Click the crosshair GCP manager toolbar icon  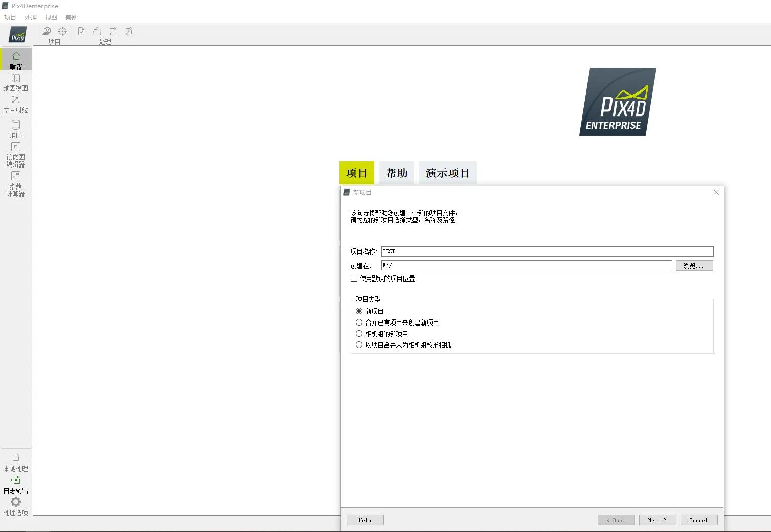point(62,31)
